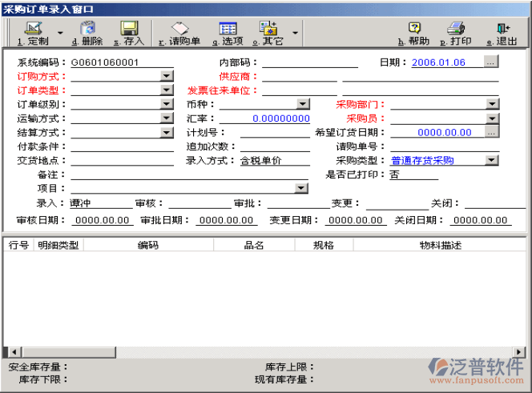Click the 定制 (customize) toolbar icon
532x393 pixels.
click(32, 33)
